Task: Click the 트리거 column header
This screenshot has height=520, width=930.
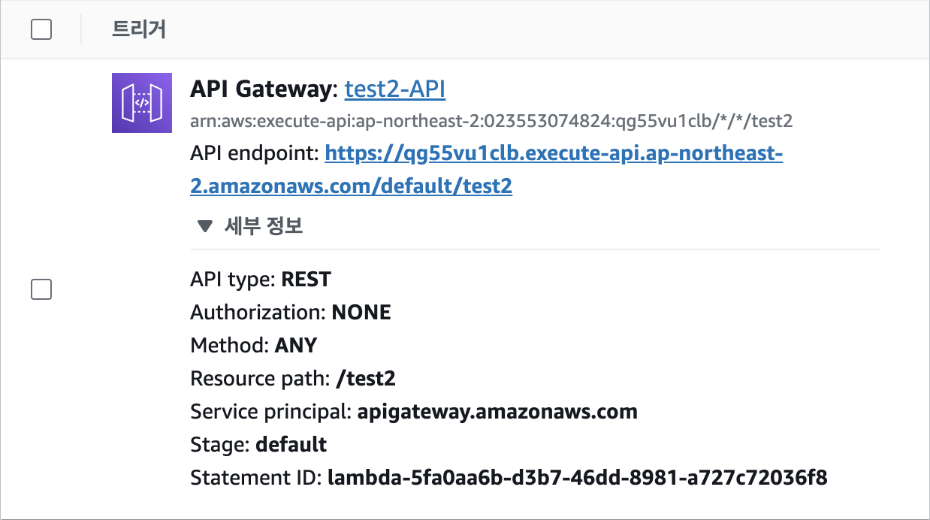Action: click(139, 29)
